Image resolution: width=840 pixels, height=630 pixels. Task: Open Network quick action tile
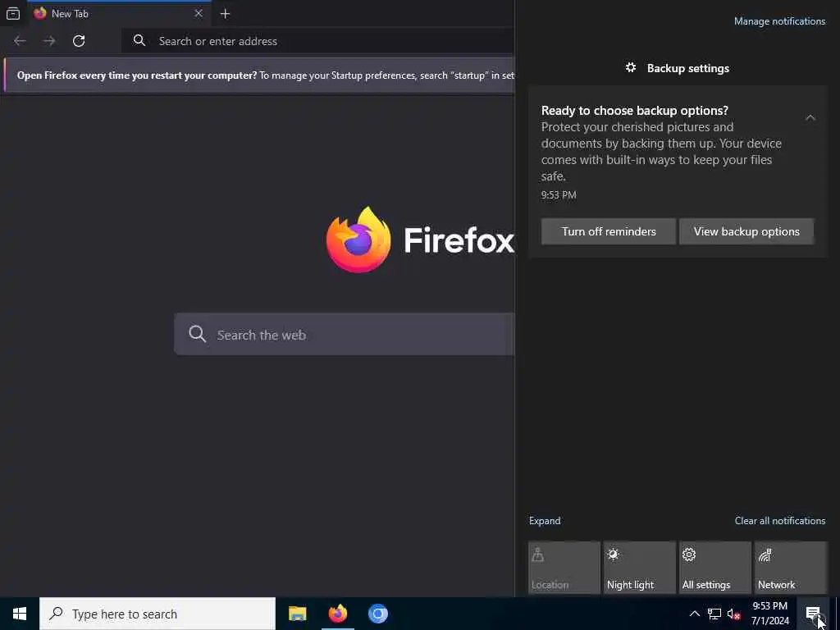791,568
